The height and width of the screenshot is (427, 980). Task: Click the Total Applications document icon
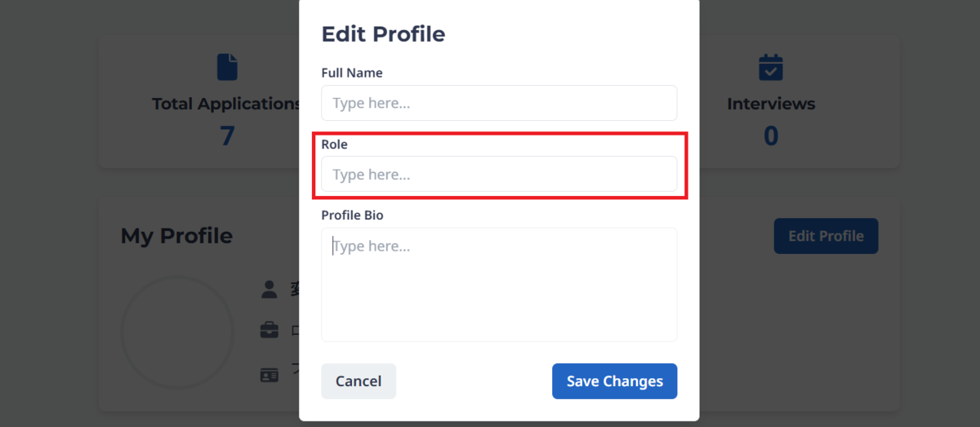pos(227,67)
